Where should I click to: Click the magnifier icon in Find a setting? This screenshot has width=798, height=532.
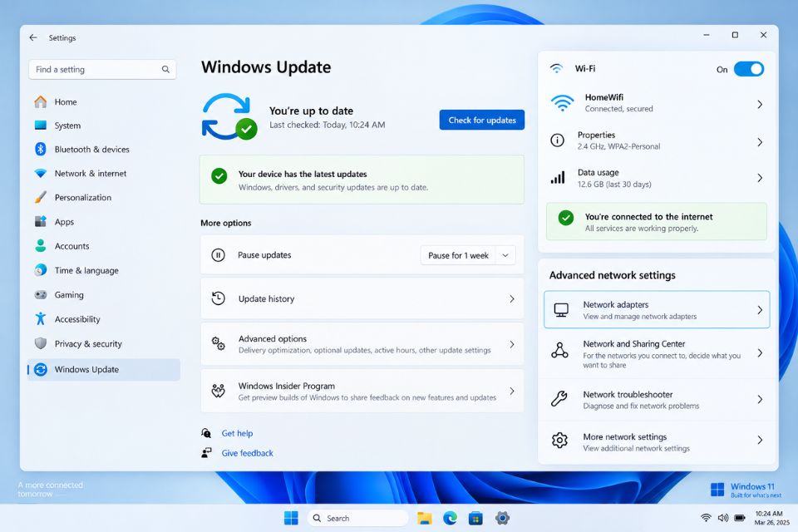(x=165, y=69)
